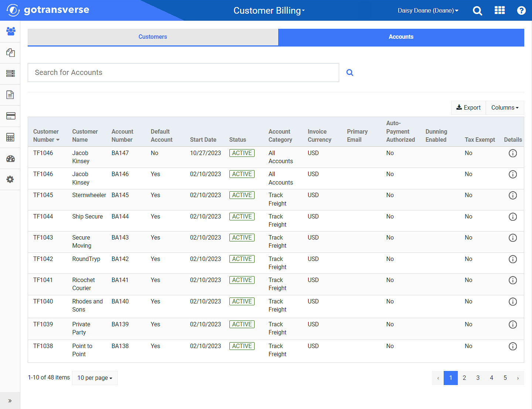The height and width of the screenshot is (409, 532).
Task: Click customer number TF1043
Action: pyautogui.click(x=43, y=237)
